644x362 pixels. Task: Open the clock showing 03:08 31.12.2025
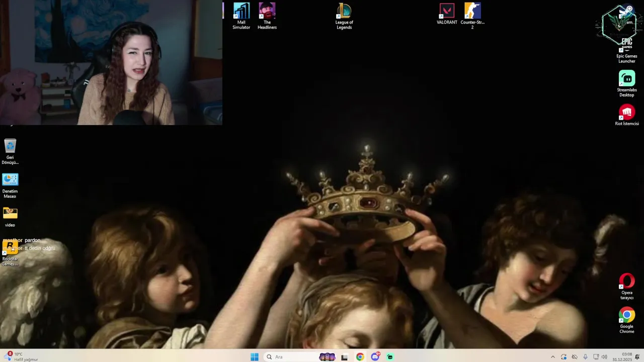pyautogui.click(x=622, y=357)
